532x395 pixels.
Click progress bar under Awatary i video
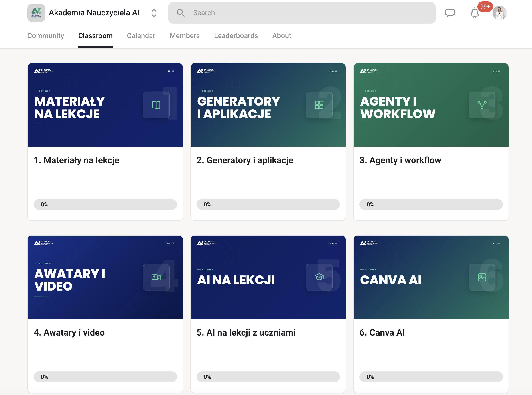click(105, 377)
